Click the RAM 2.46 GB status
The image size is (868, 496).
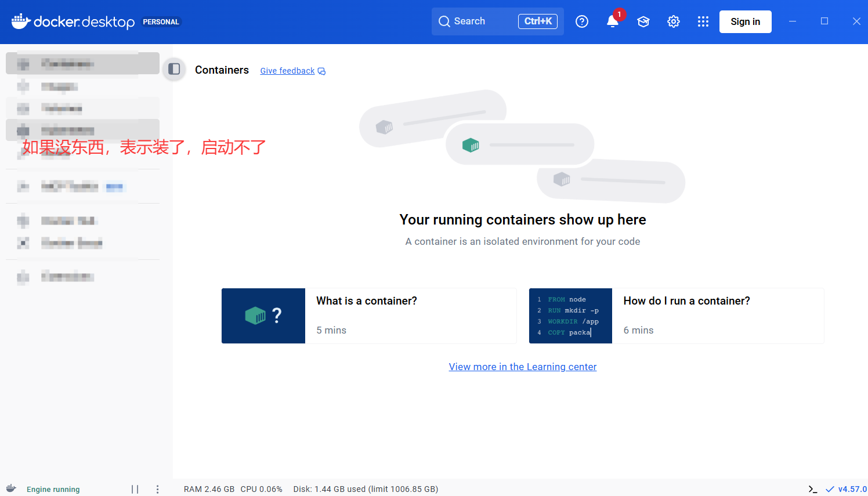click(x=209, y=489)
